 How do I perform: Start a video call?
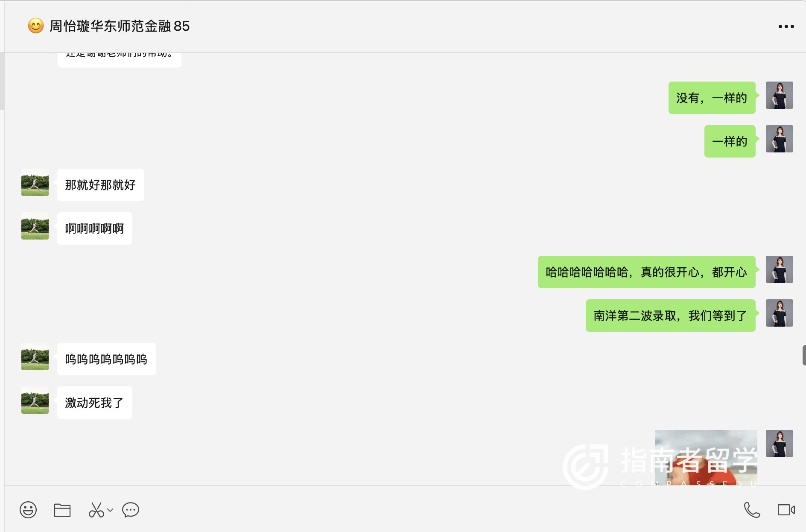click(x=786, y=510)
